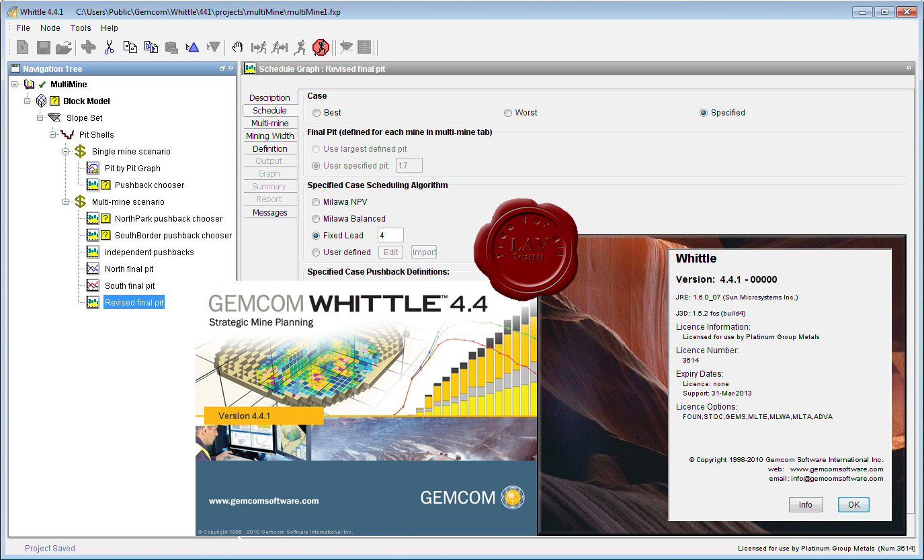Click dollar icon of Single mine scenario
This screenshot has width=924, height=560.
tap(80, 151)
